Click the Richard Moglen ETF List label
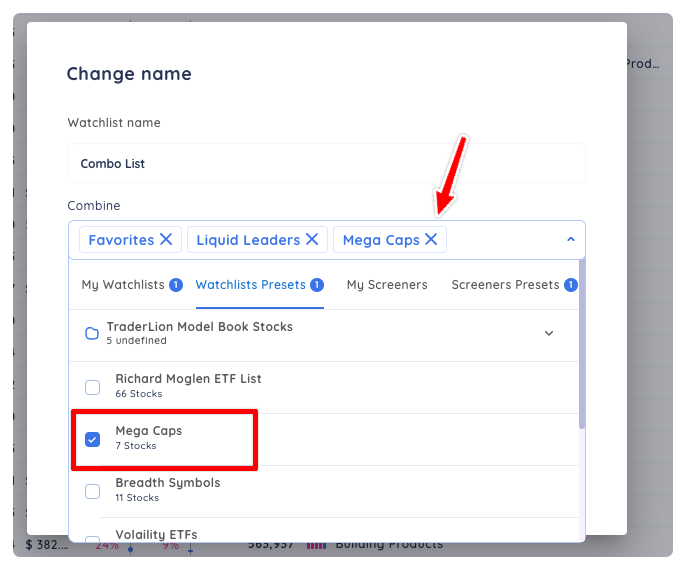Screen dimensions: 686x570 188,378
